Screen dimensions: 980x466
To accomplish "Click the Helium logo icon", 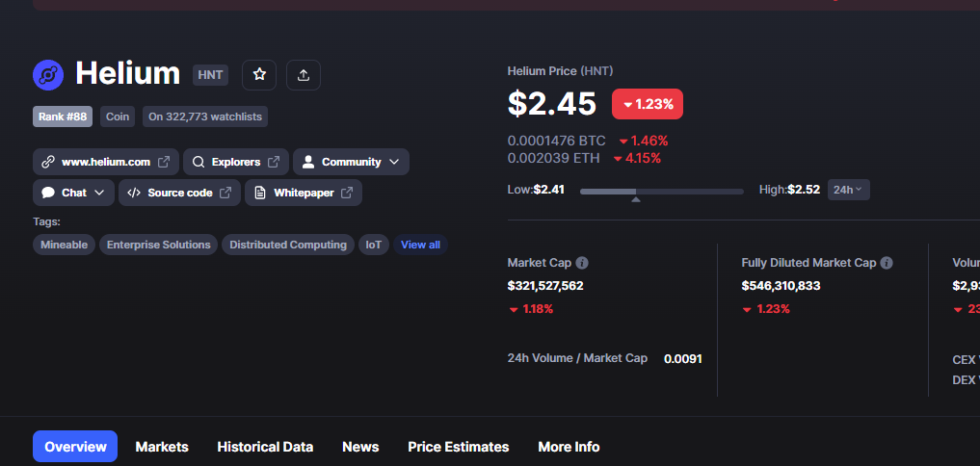I will click(48, 75).
